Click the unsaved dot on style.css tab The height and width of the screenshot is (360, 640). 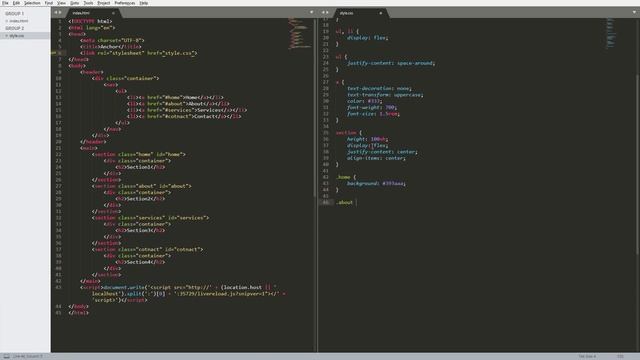click(381, 13)
